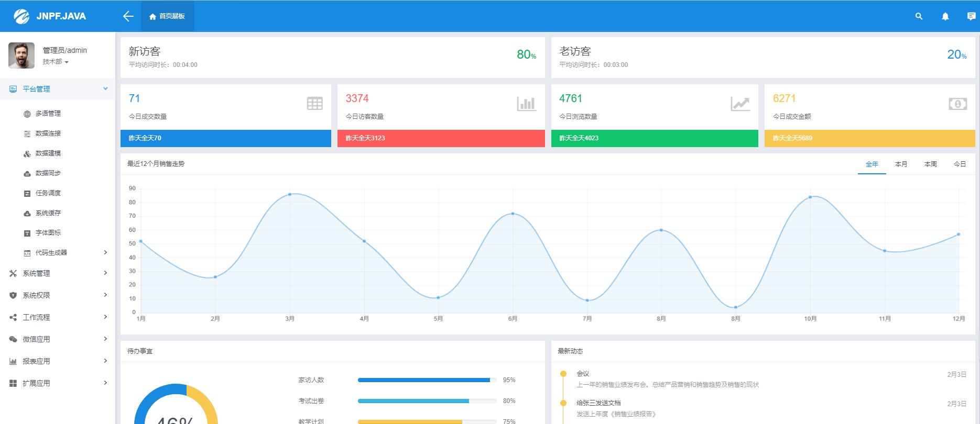This screenshot has height=424, width=980.
Task: Open 数据连接 in the sidebar
Action: click(48, 133)
